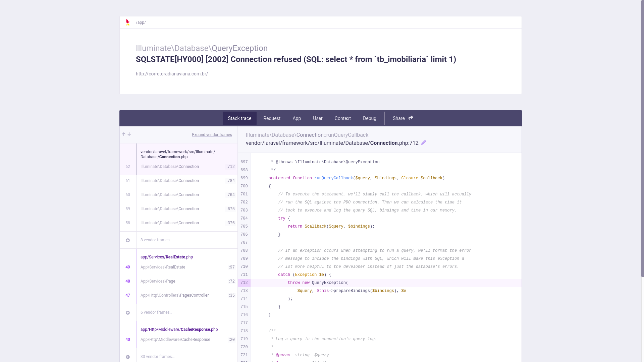The width and height of the screenshot is (644, 362).
Task: Switch to the Request tab
Action: 272,118
